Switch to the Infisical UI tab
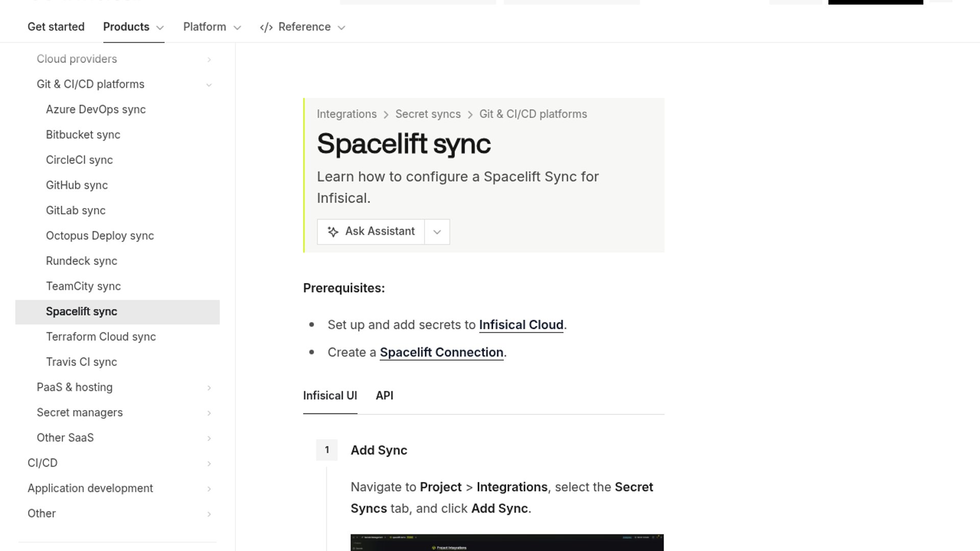The image size is (980, 551). click(x=330, y=396)
